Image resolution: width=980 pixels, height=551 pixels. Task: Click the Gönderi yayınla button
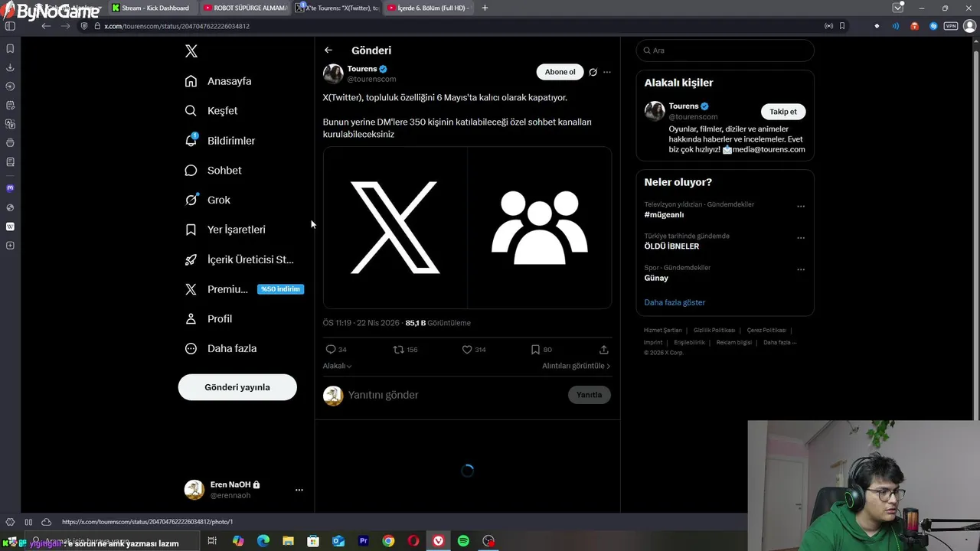point(237,387)
